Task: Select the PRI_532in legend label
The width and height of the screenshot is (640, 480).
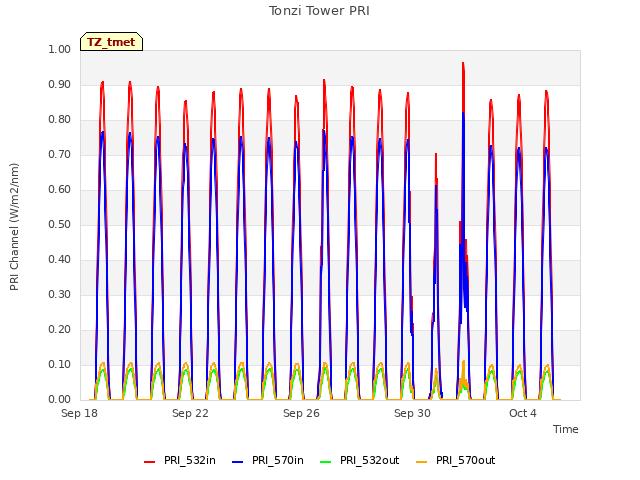Action: click(x=190, y=460)
